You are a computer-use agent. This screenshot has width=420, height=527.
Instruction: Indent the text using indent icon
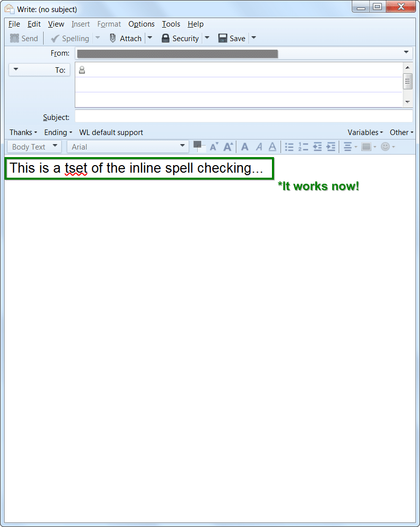pyautogui.click(x=331, y=147)
